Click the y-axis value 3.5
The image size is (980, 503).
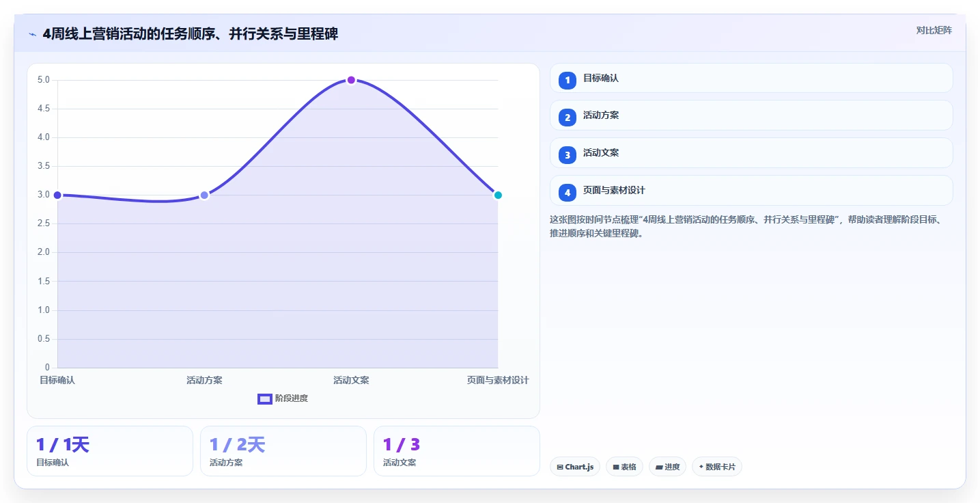[x=44, y=166]
